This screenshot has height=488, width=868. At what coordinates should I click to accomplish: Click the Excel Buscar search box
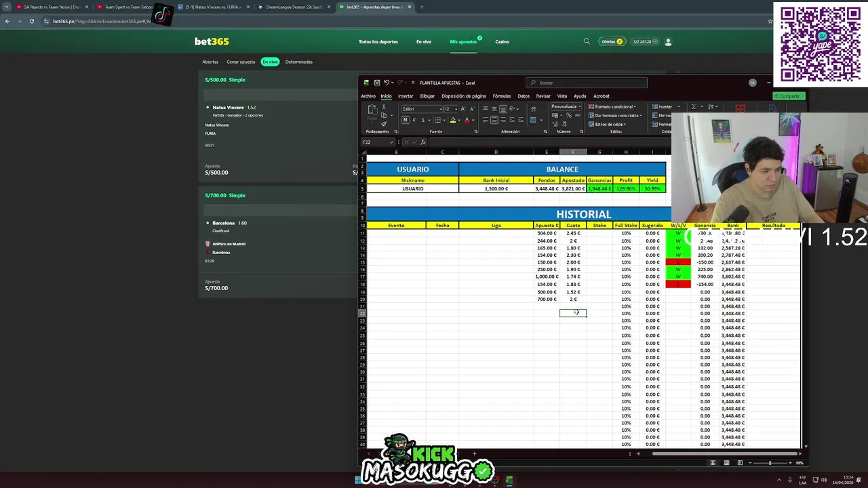[x=587, y=83]
